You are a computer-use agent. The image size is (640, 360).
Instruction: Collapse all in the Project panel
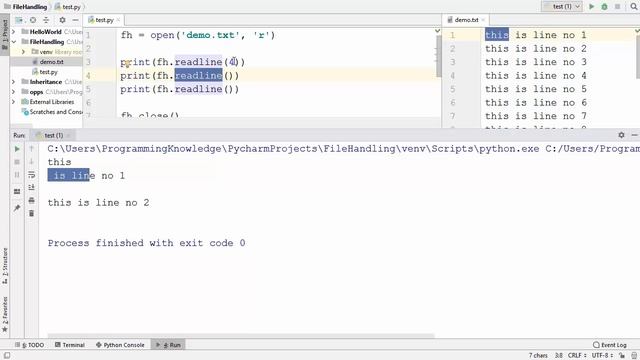46,20
